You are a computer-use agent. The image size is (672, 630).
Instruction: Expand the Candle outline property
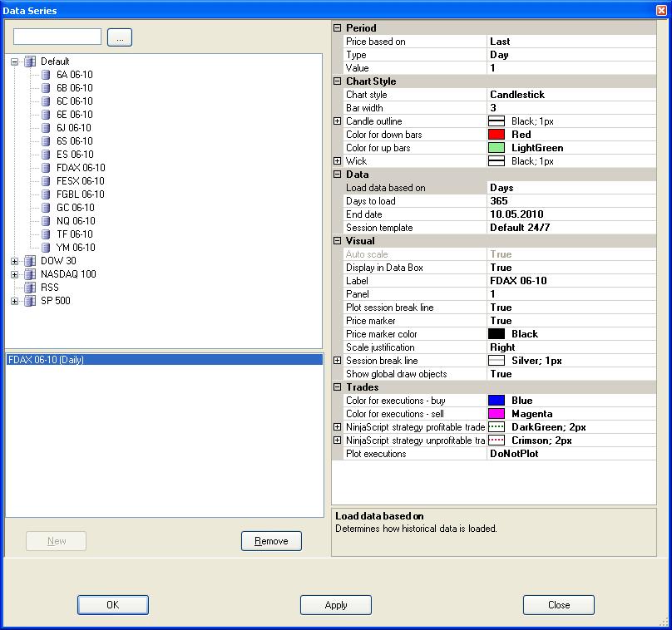[x=338, y=121]
